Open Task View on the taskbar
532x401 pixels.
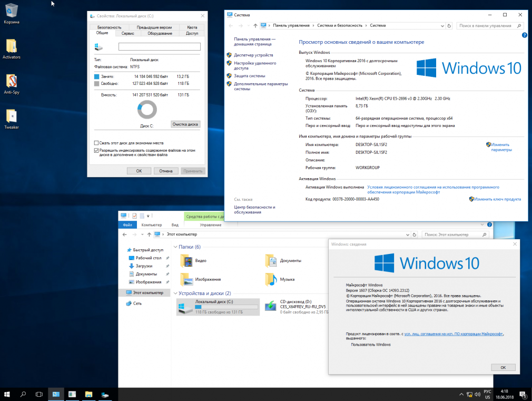click(40, 394)
